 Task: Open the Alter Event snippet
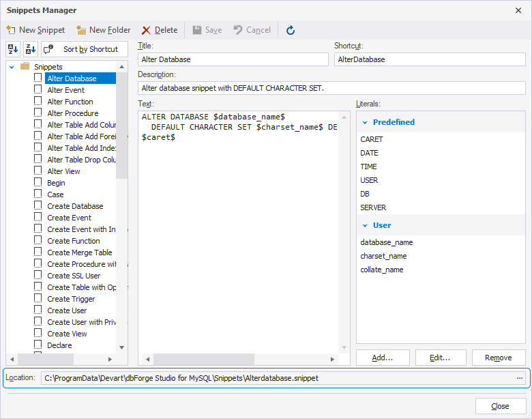point(66,90)
